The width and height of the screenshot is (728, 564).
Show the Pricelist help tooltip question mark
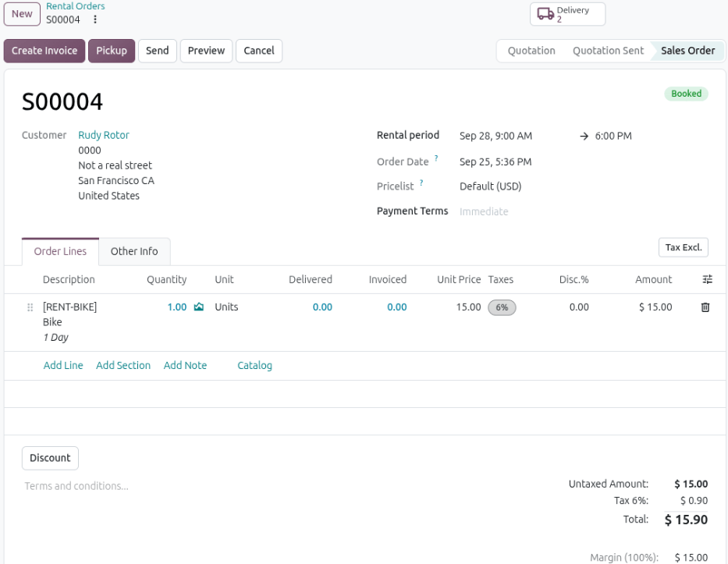click(x=421, y=183)
